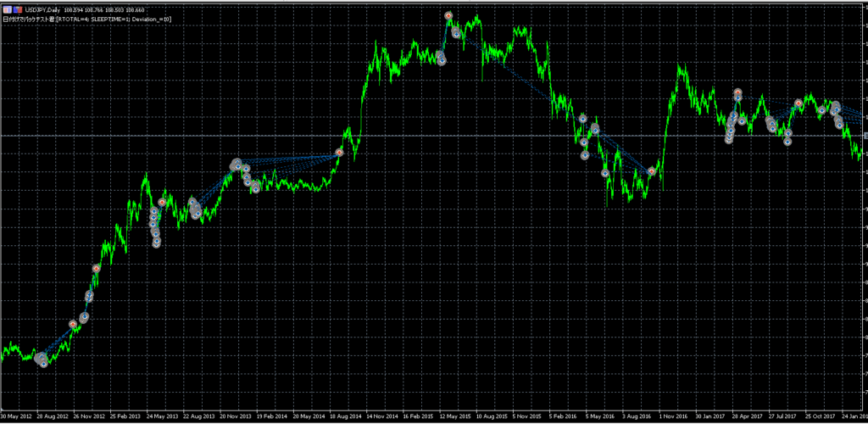Click the first small icon before USDJPY title
Image resolution: width=868 pixels, height=424 pixels.
coord(6,9)
